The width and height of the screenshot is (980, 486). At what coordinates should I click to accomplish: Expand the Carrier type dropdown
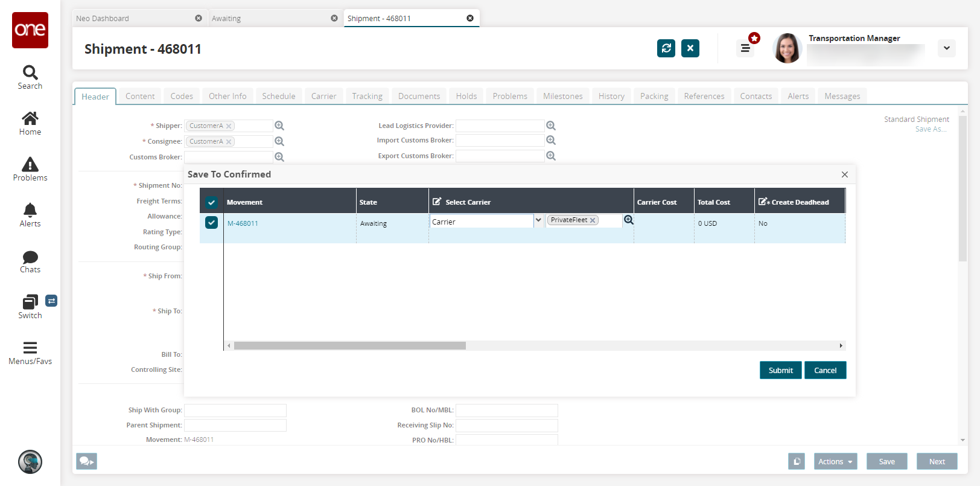pyautogui.click(x=538, y=220)
